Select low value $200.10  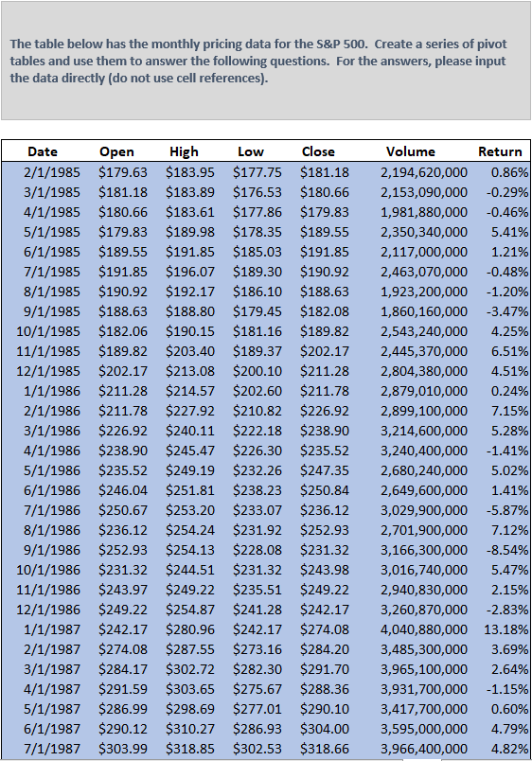tap(257, 371)
